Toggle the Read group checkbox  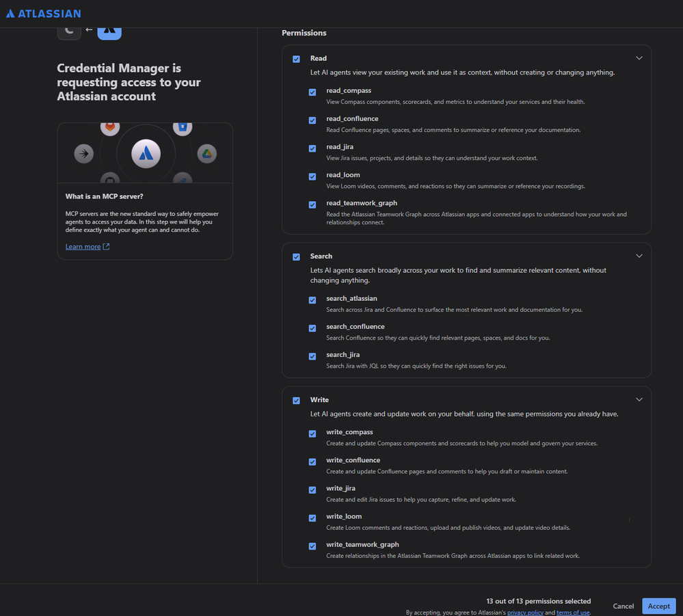296,59
